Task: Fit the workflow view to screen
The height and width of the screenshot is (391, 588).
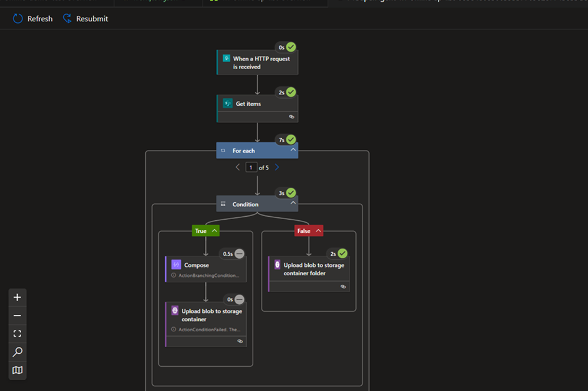Action: click(x=17, y=334)
